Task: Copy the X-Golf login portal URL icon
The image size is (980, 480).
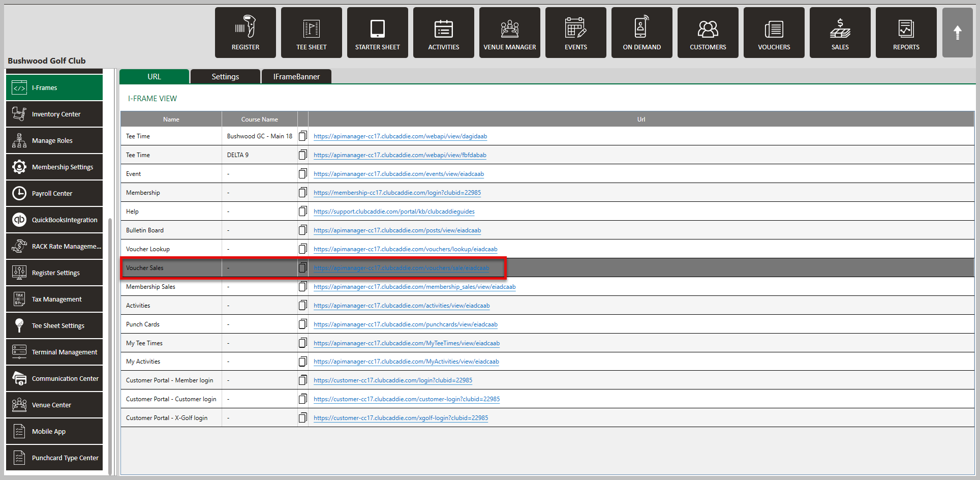Action: tap(303, 418)
